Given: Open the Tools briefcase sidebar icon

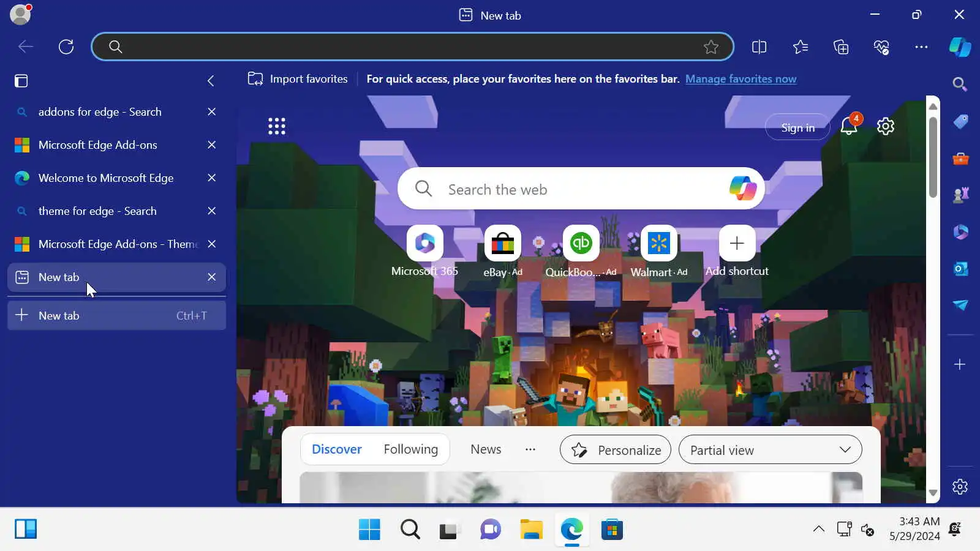Looking at the screenshot, I should pyautogui.click(x=960, y=159).
